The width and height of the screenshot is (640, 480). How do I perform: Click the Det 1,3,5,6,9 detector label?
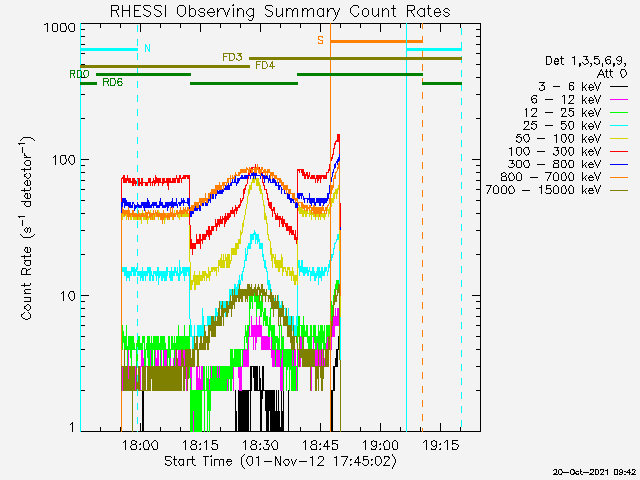point(586,61)
